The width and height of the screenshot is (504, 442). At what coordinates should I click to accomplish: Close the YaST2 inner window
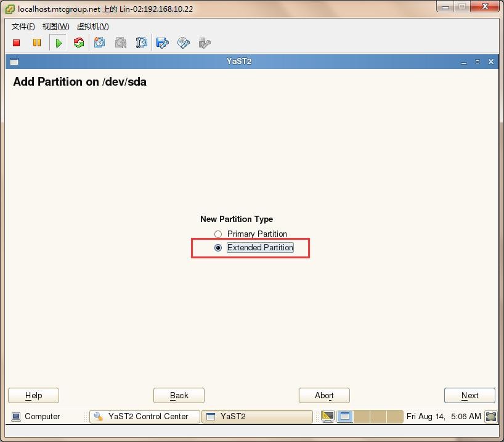click(x=491, y=62)
